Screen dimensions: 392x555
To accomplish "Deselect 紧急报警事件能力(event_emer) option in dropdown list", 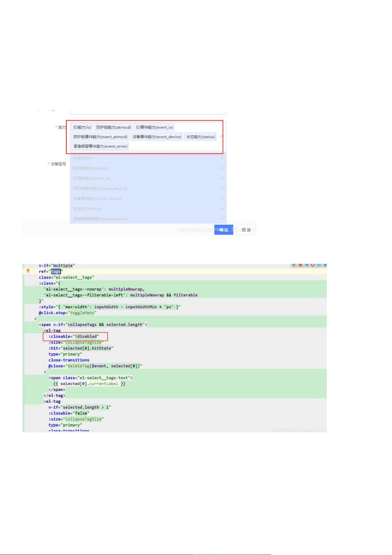I will point(148,219).
